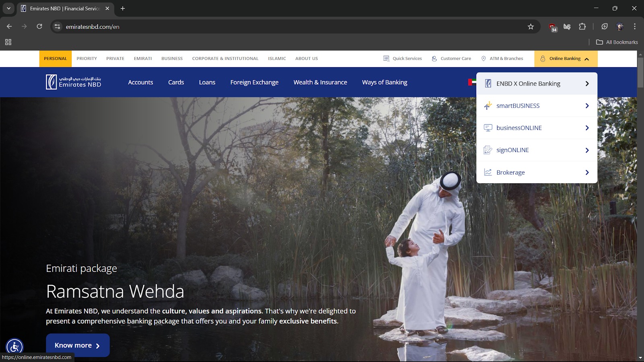Open the accessibility options icon

pos(14,347)
